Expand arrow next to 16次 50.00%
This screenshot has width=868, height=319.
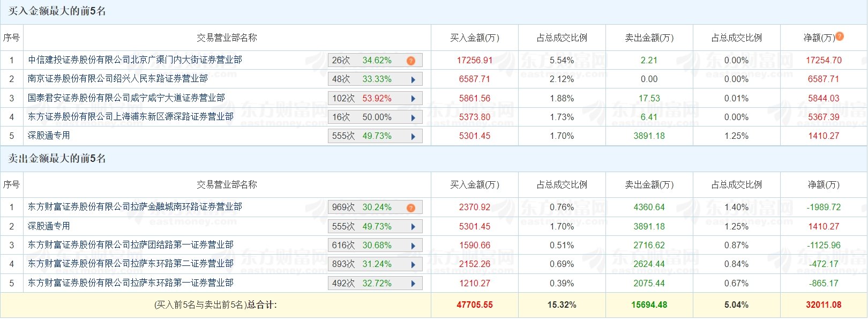[413, 117]
